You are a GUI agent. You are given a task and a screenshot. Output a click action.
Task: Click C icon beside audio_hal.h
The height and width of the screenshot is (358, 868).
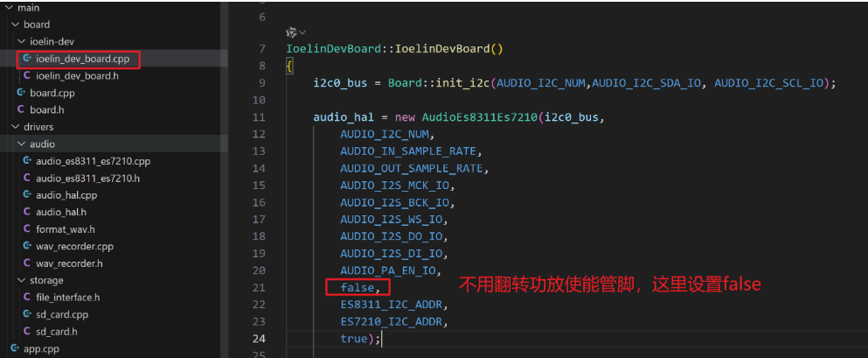click(x=27, y=212)
